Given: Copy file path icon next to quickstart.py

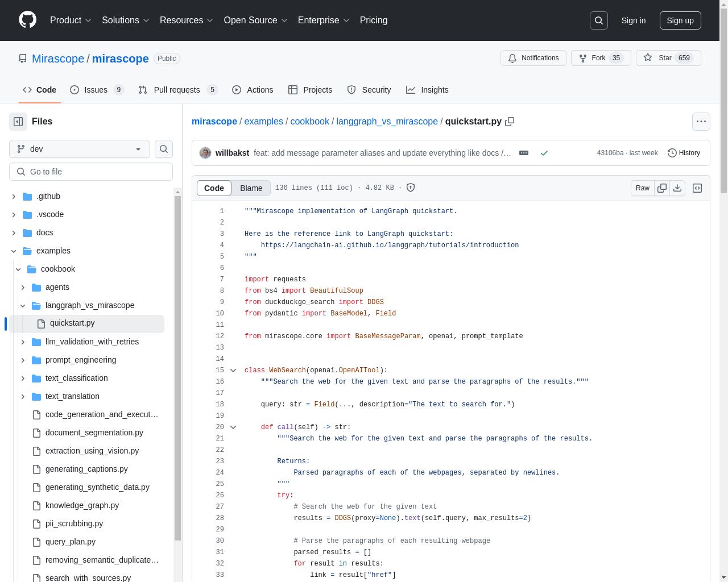Looking at the screenshot, I should [510, 122].
